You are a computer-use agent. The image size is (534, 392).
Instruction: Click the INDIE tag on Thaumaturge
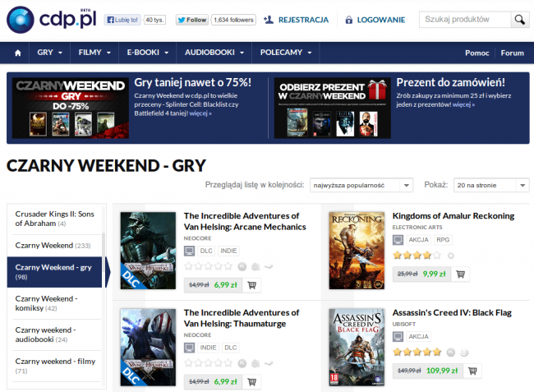208,348
